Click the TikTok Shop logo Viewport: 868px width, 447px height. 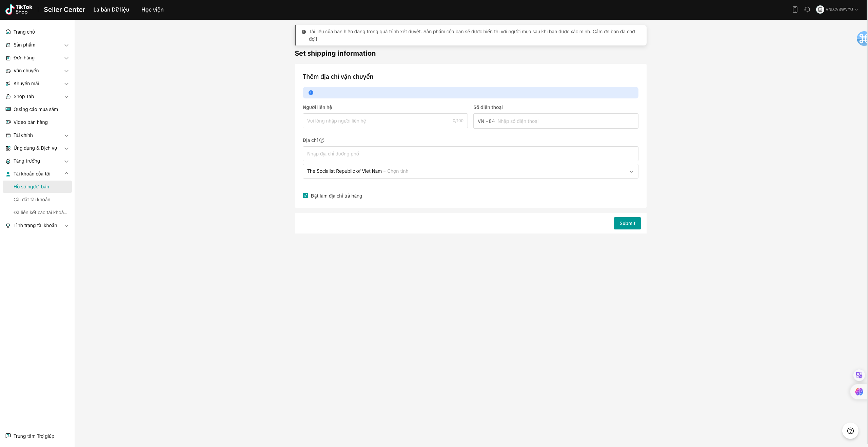pos(19,10)
